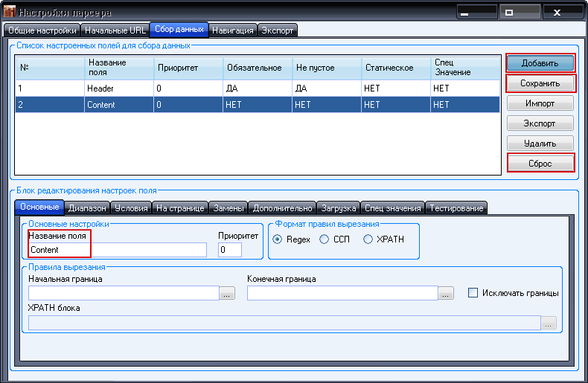Open the Общие настройки tab
This screenshot has width=588, height=383.
pos(42,30)
